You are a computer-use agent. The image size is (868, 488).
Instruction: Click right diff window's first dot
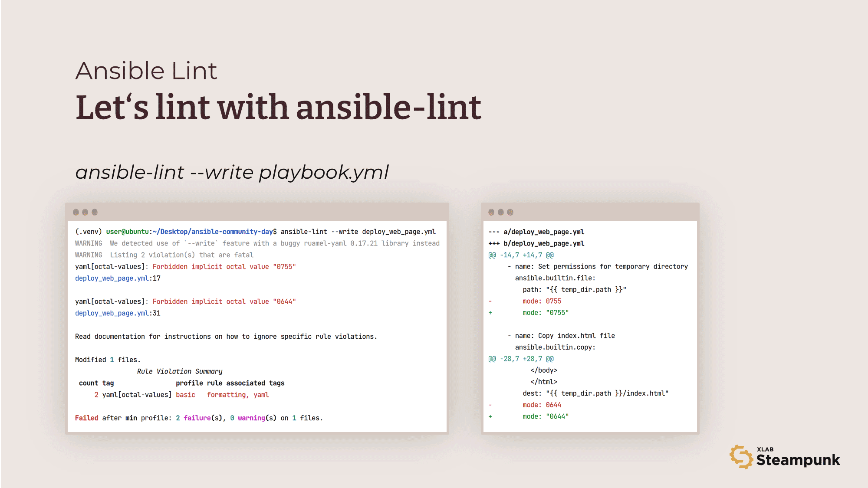pyautogui.click(x=491, y=212)
